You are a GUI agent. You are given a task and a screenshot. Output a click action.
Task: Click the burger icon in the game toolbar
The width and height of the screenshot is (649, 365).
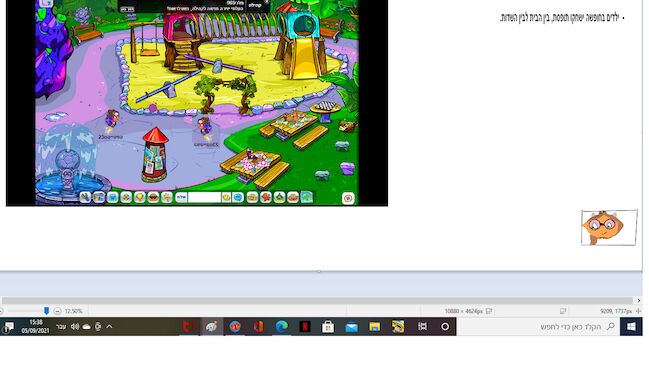153,198
